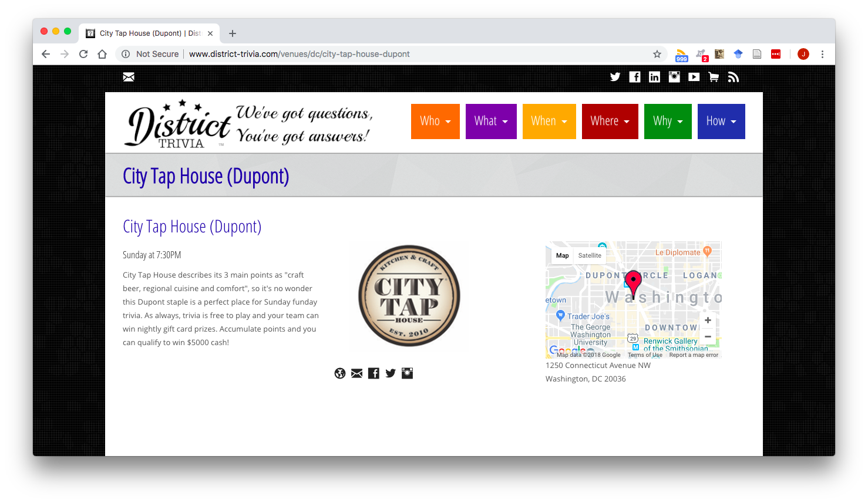Go forward with browser forward arrow
This screenshot has width=868, height=503.
click(65, 54)
